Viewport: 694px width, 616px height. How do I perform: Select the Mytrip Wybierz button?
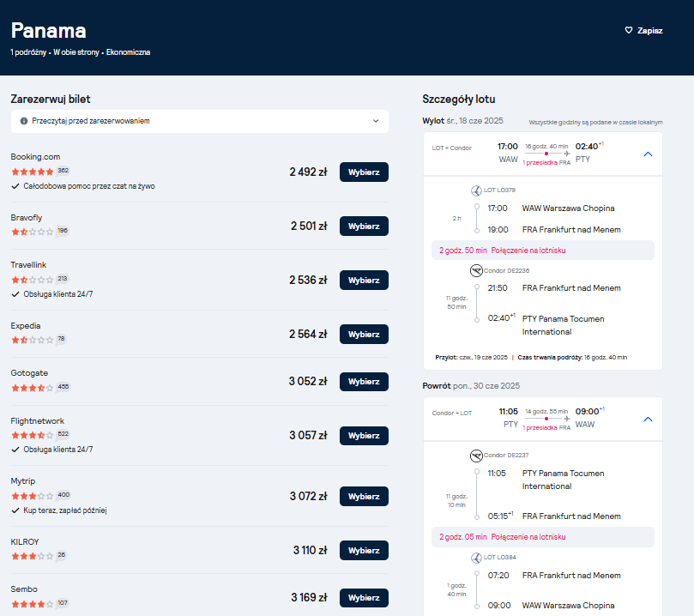click(x=364, y=497)
